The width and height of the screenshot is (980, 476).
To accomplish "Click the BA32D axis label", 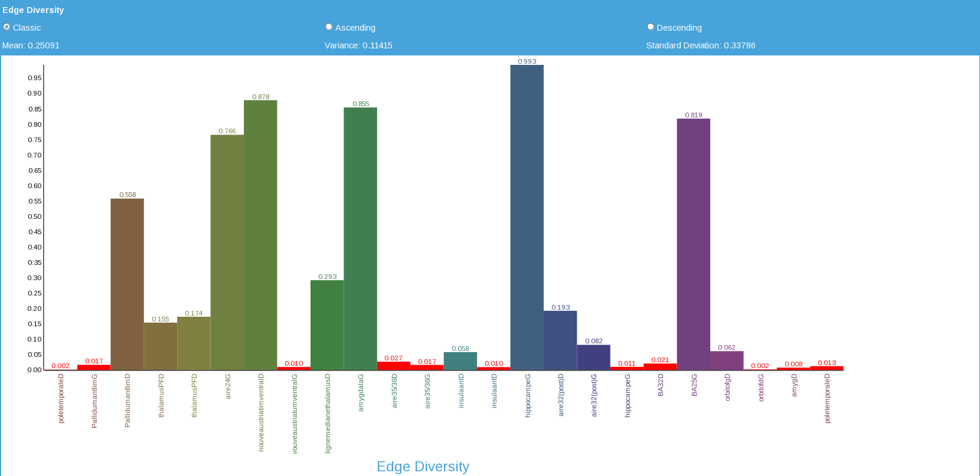I will (x=661, y=385).
